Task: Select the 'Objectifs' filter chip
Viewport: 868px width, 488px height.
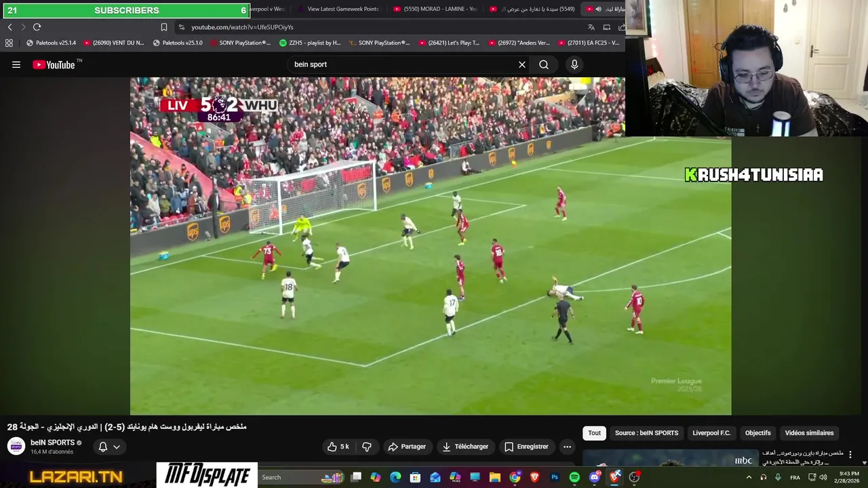Action: (x=758, y=433)
